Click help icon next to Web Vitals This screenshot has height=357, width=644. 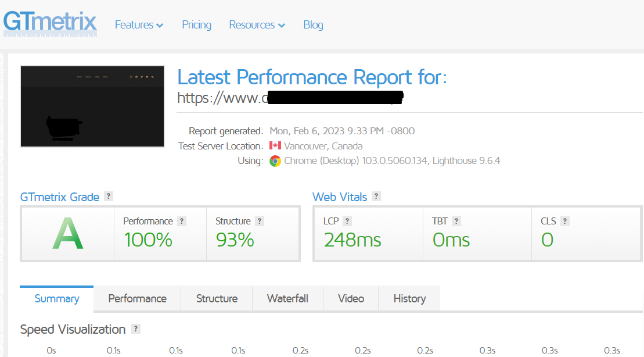click(376, 197)
